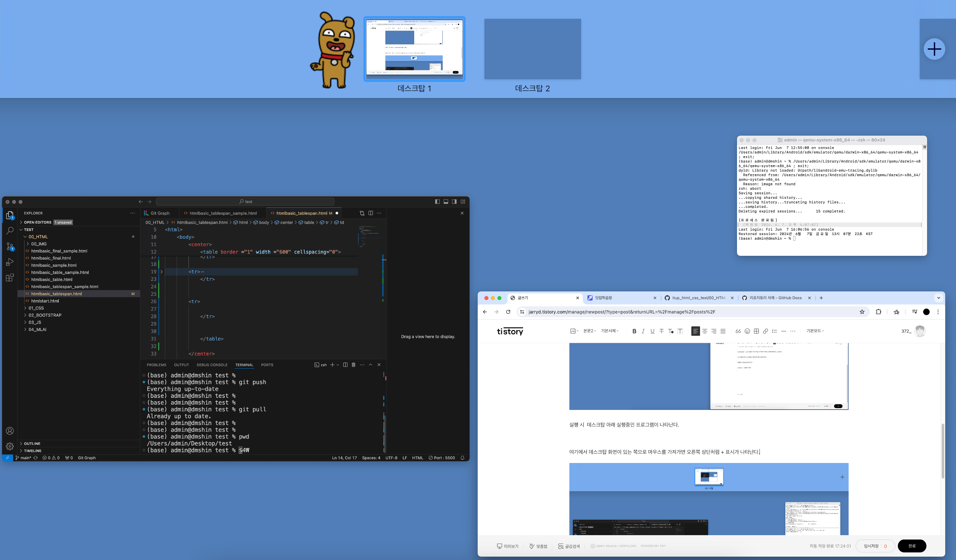Viewport: 956px width, 560px height.
Task: Open the 기본모드 editor mode dropdown
Action: pos(815,331)
